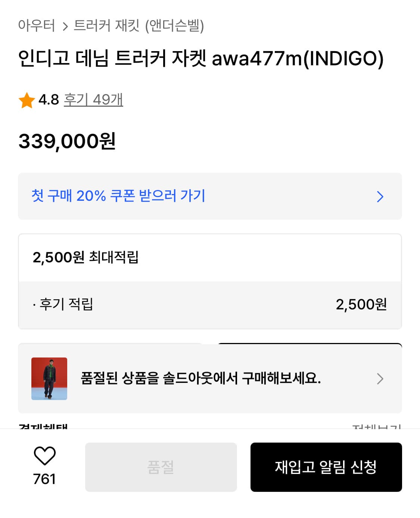420x518 pixels.
Task: Tap the heart wishlist icon
Action: point(44,456)
